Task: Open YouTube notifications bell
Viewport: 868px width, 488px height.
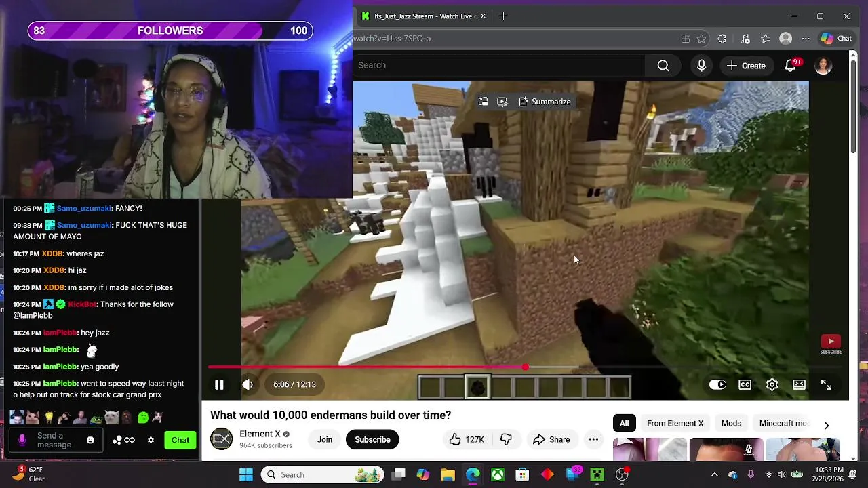Action: tap(791, 65)
